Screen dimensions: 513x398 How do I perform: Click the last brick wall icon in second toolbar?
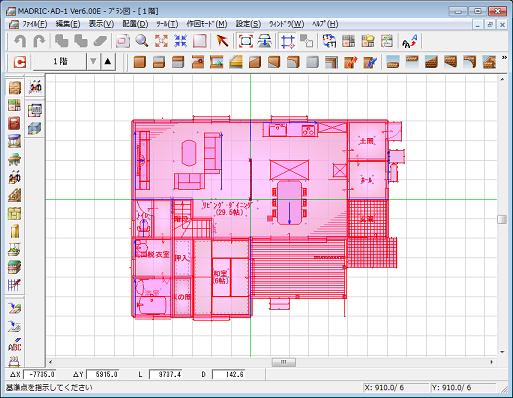coord(489,62)
